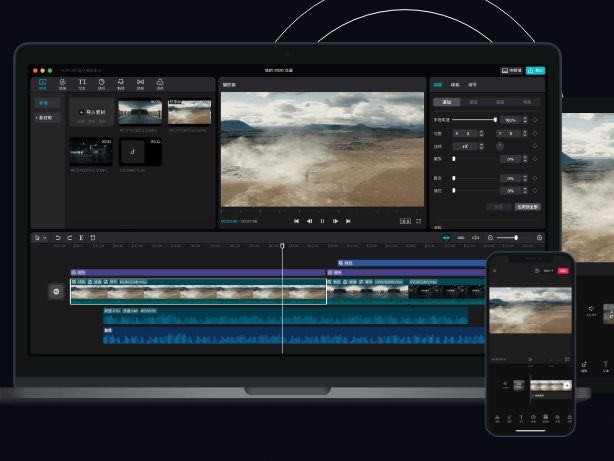Switch to the third tab in properties panel header
Image resolution: width=614 pixels, height=461 pixels.
click(x=472, y=85)
